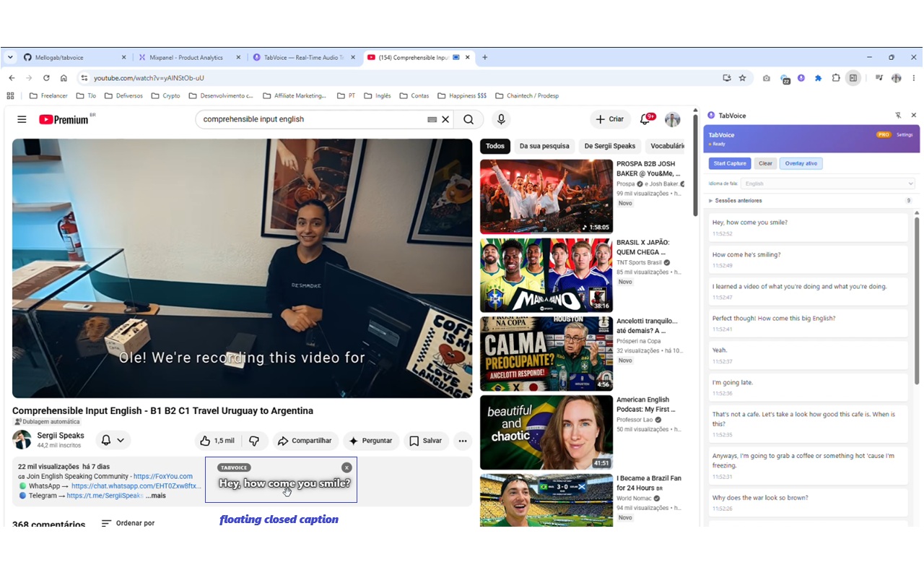Select the Todos filter chip
The height and width of the screenshot is (578, 924).
tap(495, 146)
